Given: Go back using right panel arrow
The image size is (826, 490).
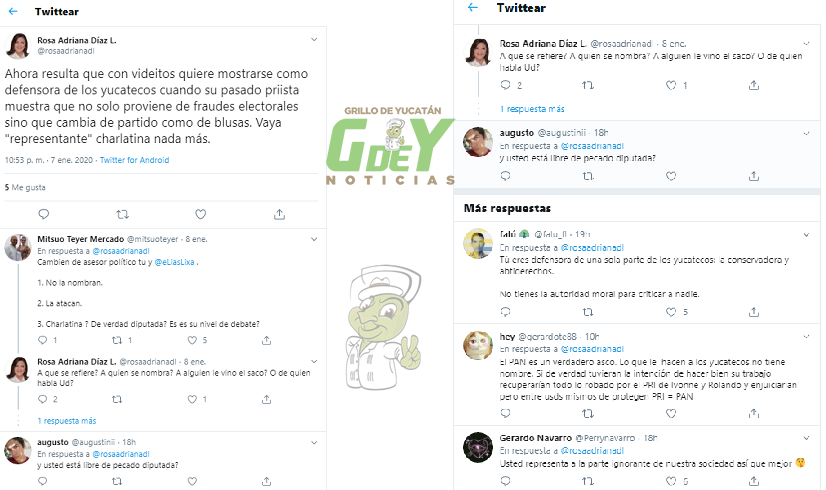Looking at the screenshot, I should pyautogui.click(x=473, y=7).
